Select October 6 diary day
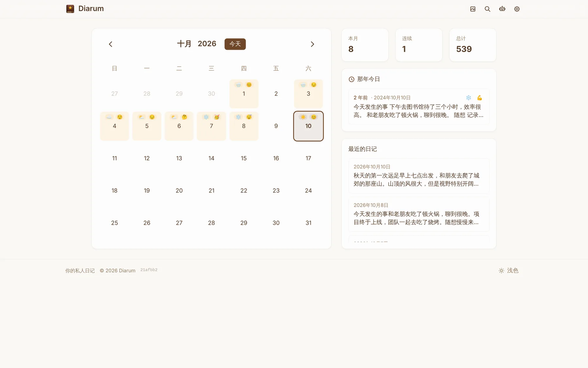The image size is (588, 368). pos(179,126)
